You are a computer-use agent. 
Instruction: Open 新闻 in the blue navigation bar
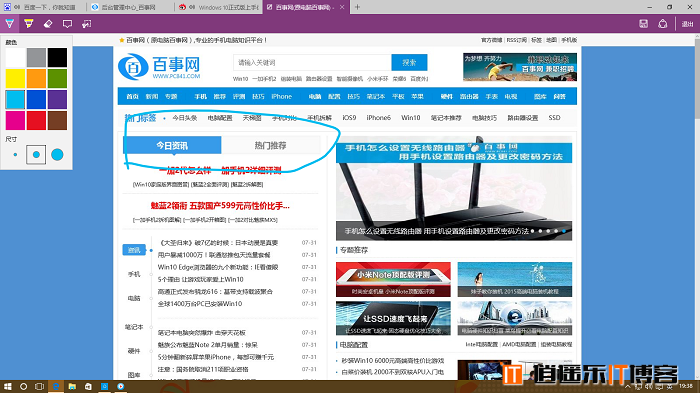(152, 96)
